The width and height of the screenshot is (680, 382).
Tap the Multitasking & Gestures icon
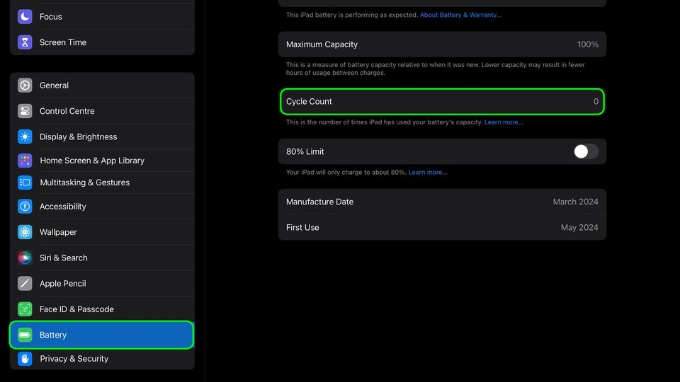pos(25,183)
